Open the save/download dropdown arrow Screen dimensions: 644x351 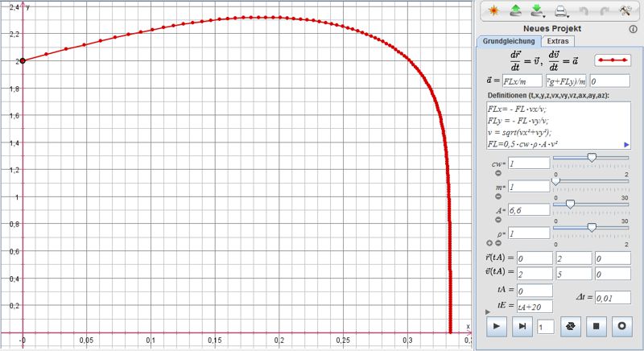(x=546, y=14)
